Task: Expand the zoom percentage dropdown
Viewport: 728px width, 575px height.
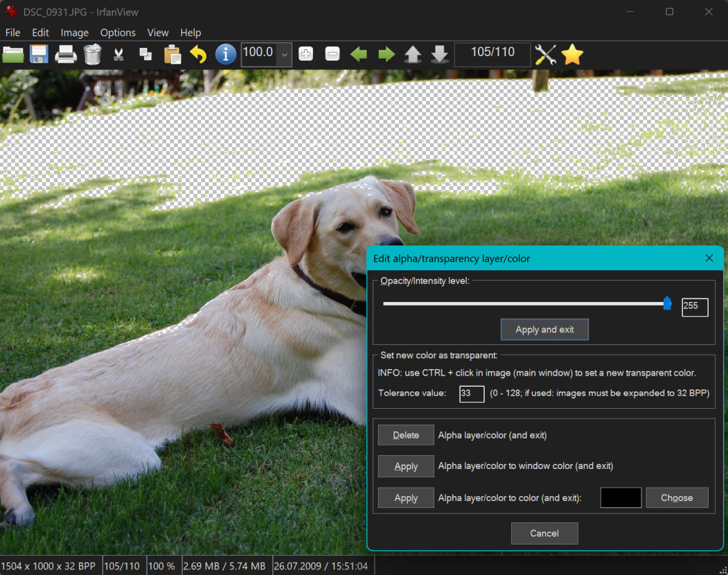Action: pos(285,55)
